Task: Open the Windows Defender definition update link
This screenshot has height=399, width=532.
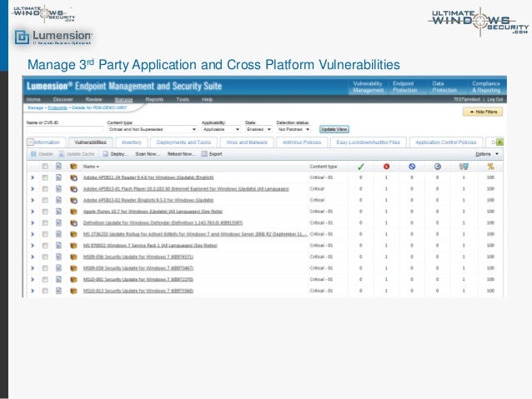Action: tap(163, 223)
